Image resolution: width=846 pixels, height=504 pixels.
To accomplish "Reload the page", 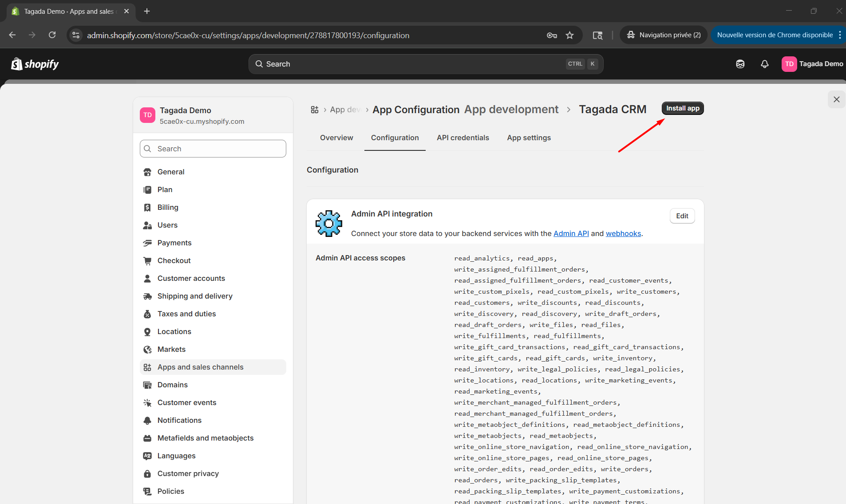I will (52, 35).
